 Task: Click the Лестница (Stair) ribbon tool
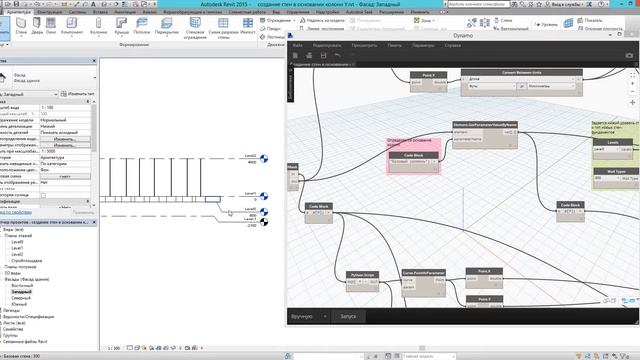pos(272,37)
